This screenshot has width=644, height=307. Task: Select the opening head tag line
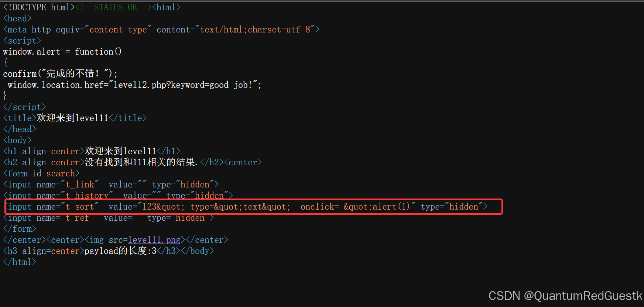17,18
